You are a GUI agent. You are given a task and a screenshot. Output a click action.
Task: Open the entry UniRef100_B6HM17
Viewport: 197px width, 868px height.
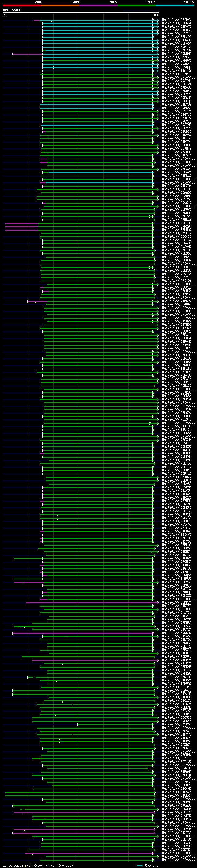click(x=176, y=470)
